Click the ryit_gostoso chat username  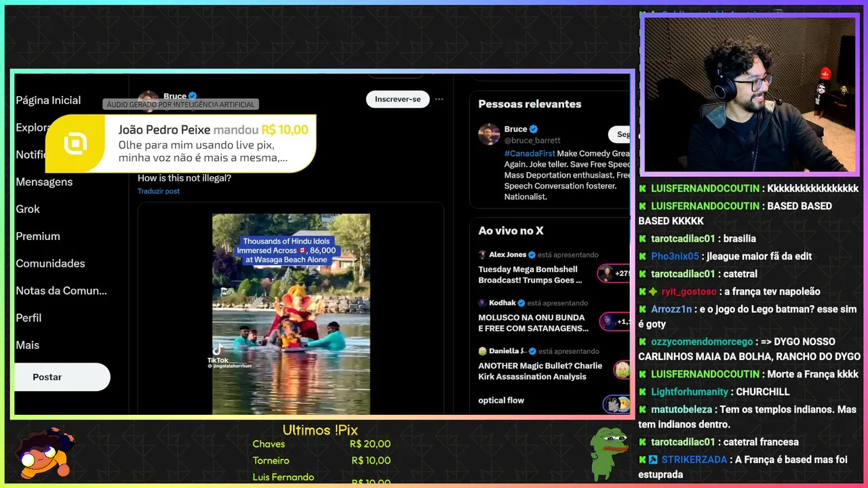[x=689, y=291]
